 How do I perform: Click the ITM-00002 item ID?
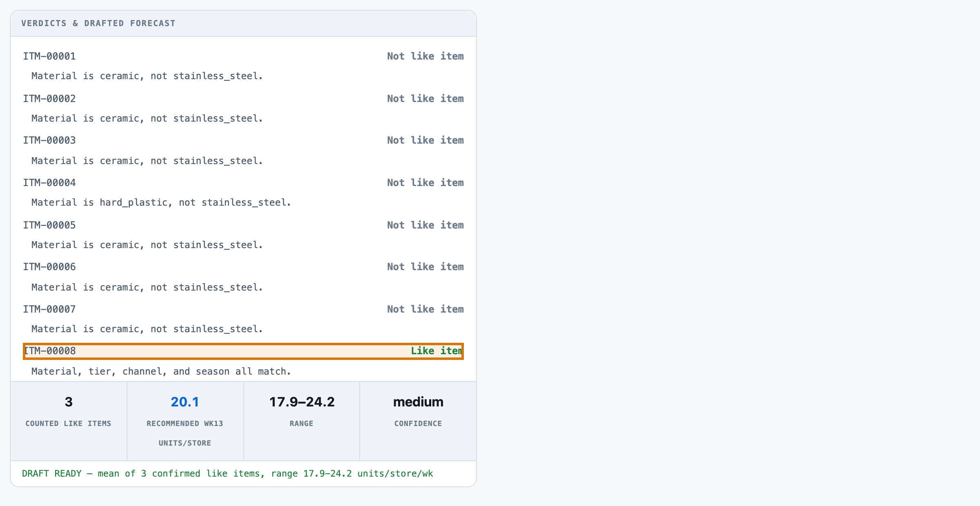pyautogui.click(x=49, y=99)
